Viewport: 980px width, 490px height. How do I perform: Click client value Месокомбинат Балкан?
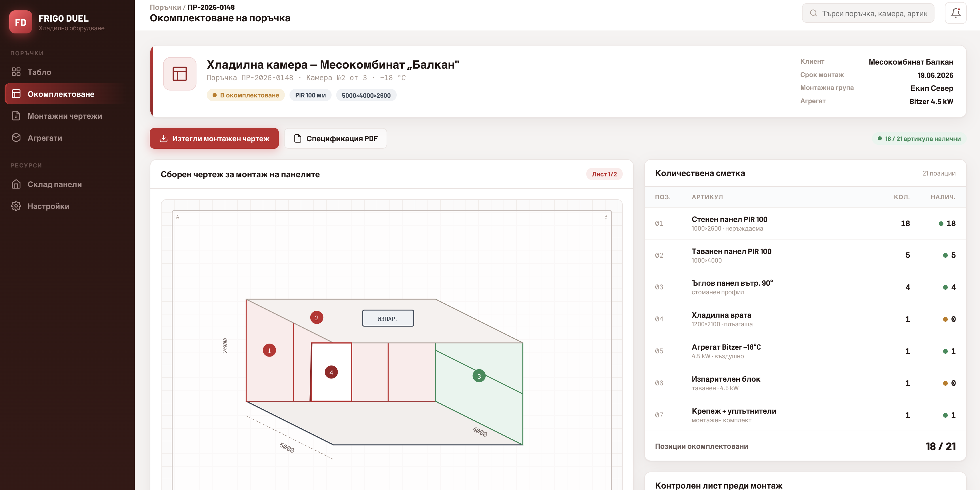point(911,62)
